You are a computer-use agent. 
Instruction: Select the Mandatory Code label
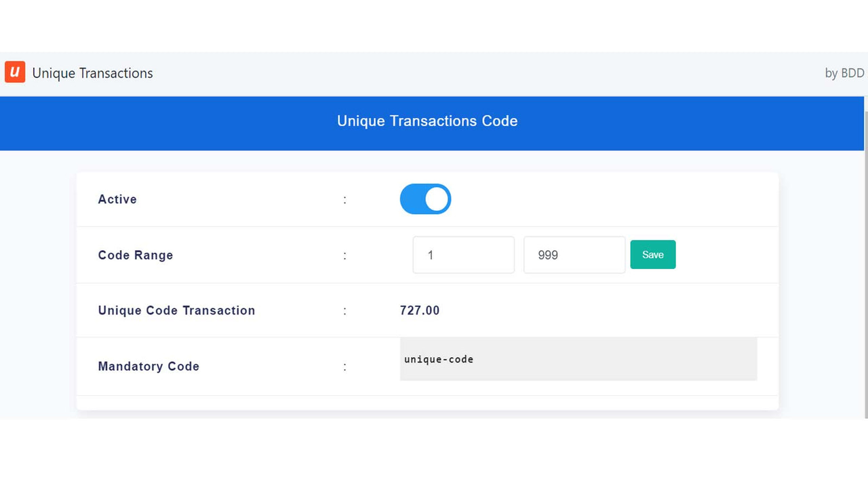tap(149, 366)
